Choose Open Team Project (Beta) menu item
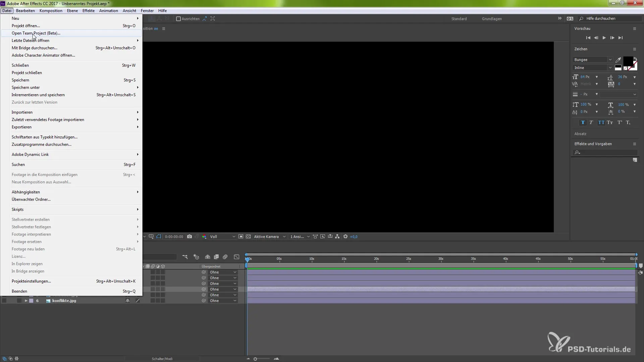This screenshot has width=644, height=362. [71, 33]
